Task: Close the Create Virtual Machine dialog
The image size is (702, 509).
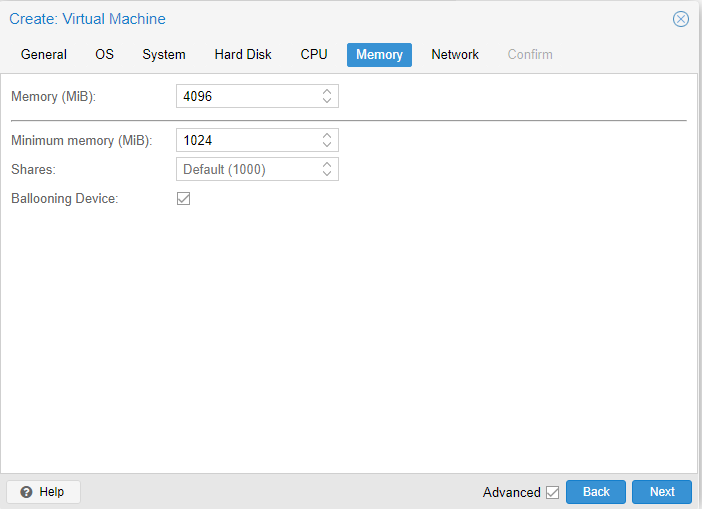Action: pyautogui.click(x=681, y=19)
